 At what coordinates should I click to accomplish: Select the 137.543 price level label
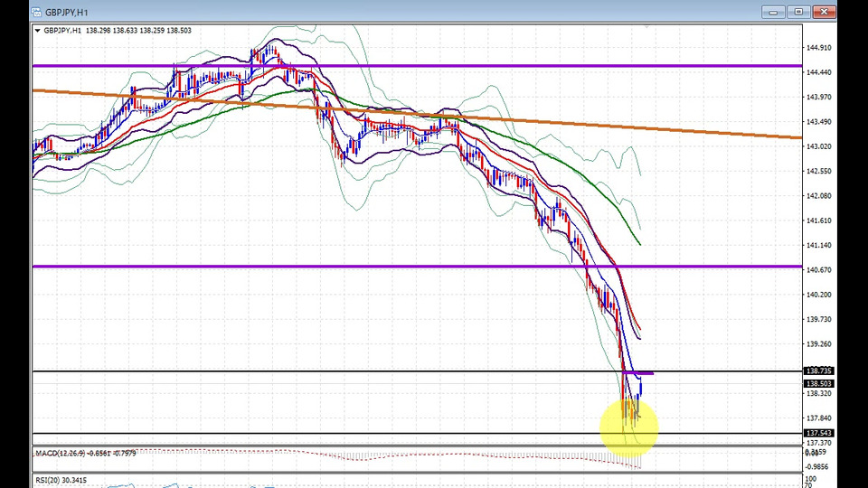coord(819,433)
